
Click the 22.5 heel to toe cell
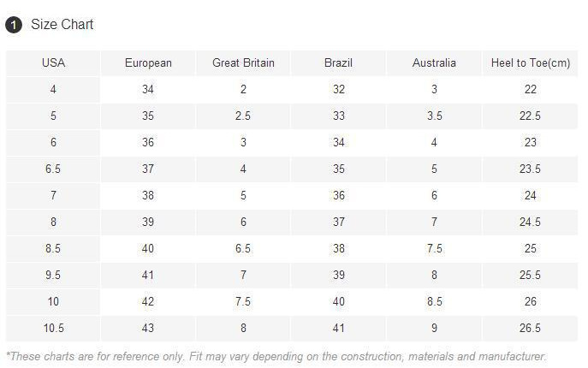click(530, 116)
